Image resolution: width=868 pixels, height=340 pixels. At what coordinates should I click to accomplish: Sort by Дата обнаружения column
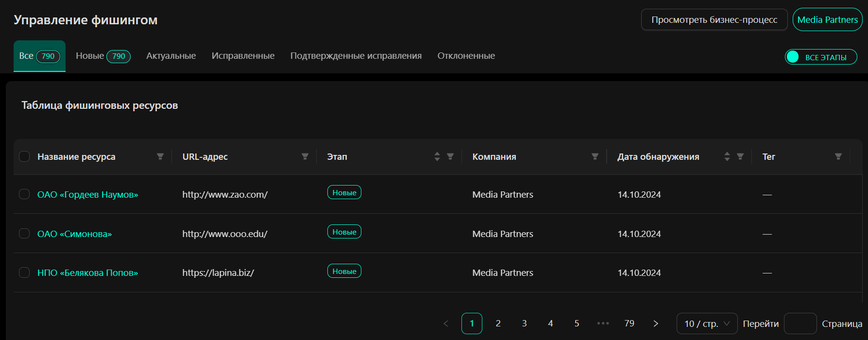click(x=727, y=156)
